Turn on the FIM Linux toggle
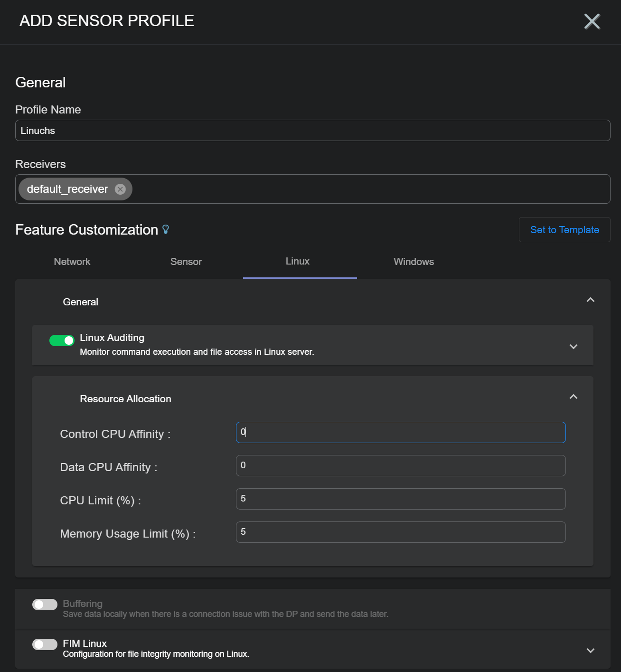The width and height of the screenshot is (621, 672). pyautogui.click(x=45, y=644)
